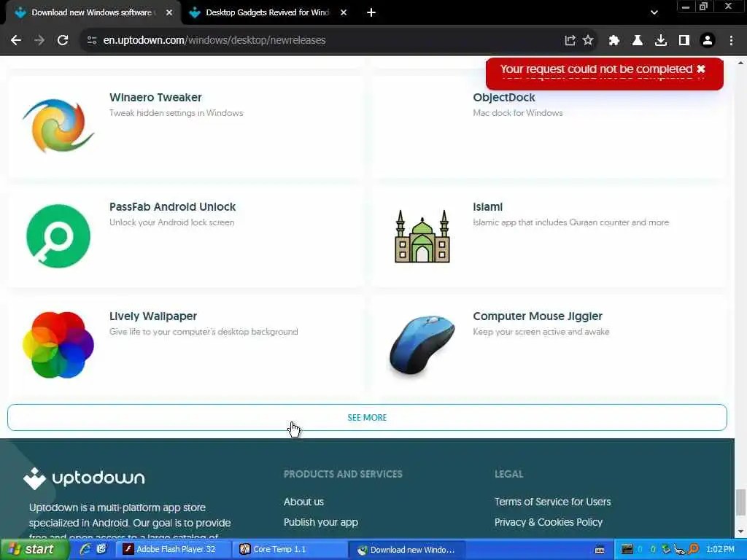This screenshot has width=747, height=560.
Task: Open Islami mosque app icon
Action: (422, 236)
